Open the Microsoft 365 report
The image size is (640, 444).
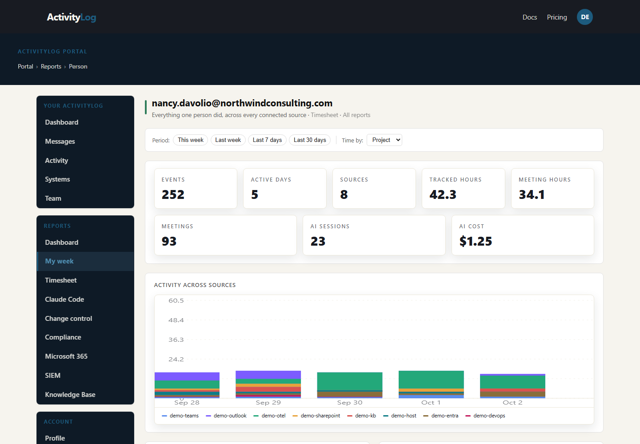pyautogui.click(x=85, y=356)
